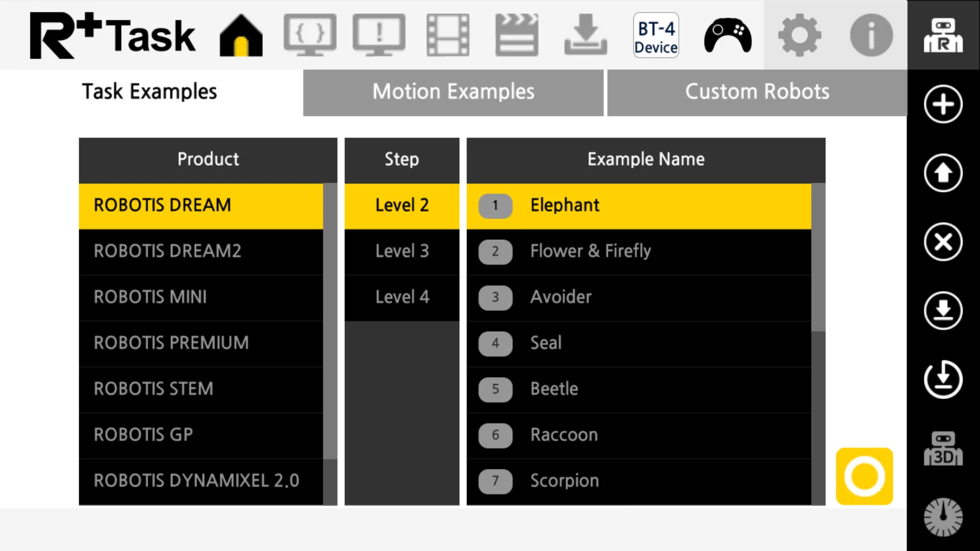This screenshot has width=980, height=551.
Task: Open the display/monitor output panel
Action: [x=378, y=35]
